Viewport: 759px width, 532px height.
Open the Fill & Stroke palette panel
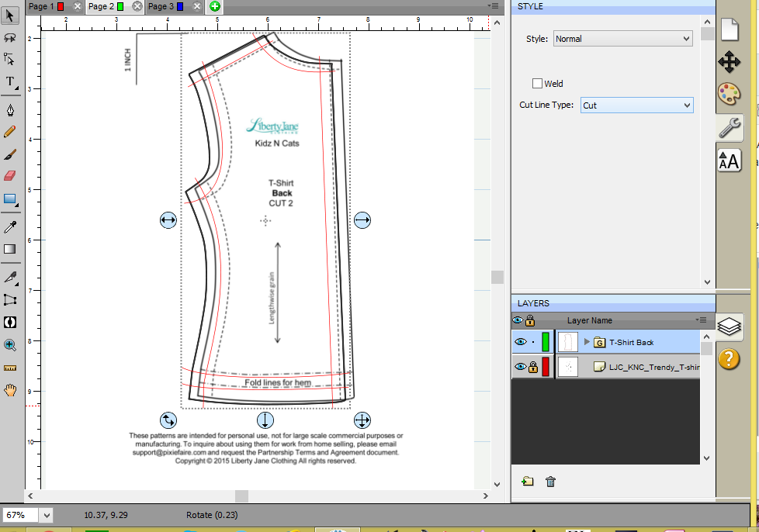pos(729,95)
